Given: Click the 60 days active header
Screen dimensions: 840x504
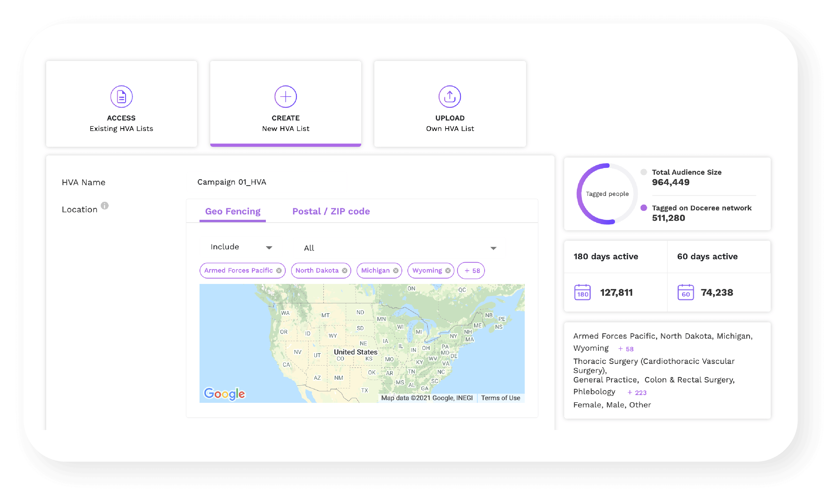Looking at the screenshot, I should tap(708, 256).
